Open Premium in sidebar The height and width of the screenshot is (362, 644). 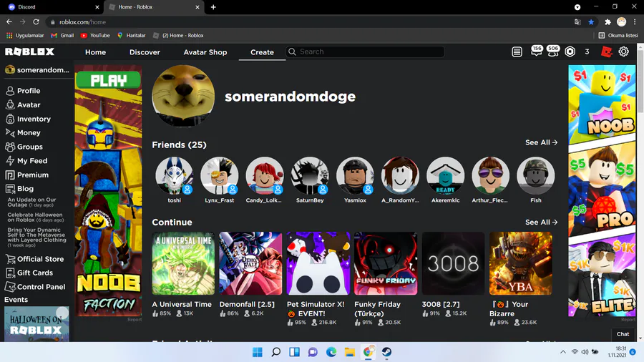tap(27, 175)
